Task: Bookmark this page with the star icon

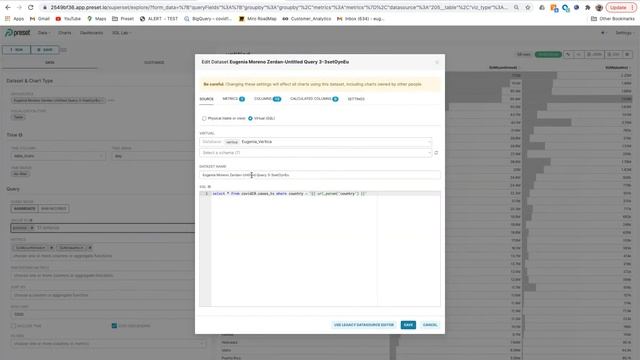Action: pyautogui.click(x=528, y=7)
